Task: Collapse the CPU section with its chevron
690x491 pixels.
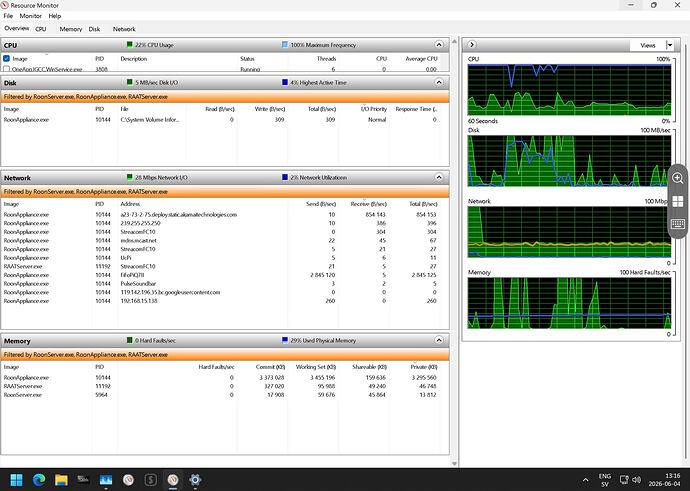Action: (x=439, y=44)
